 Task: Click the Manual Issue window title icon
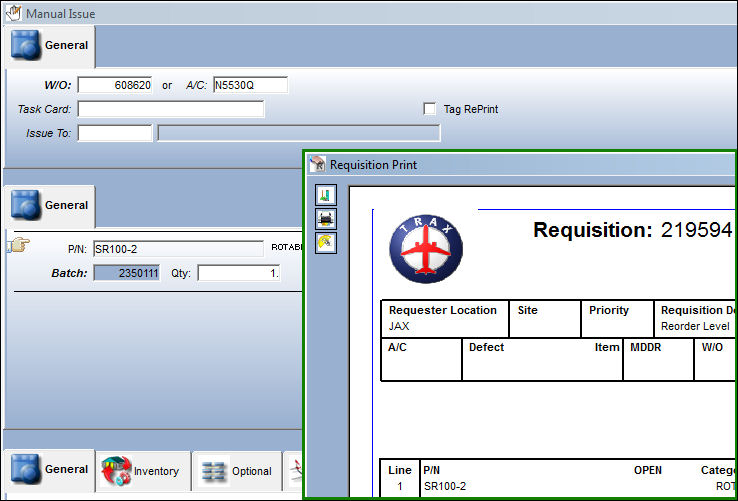coord(13,13)
